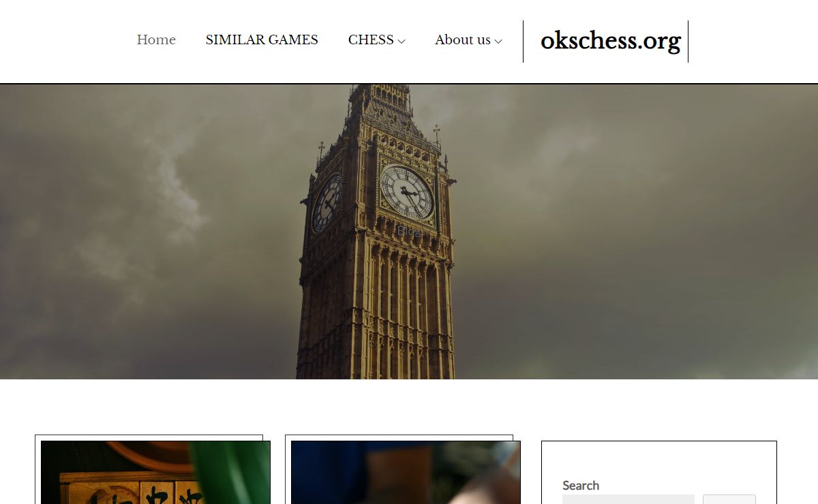Click the front clock face of Big Ben
This screenshot has width=818, height=504.
pos(407,192)
